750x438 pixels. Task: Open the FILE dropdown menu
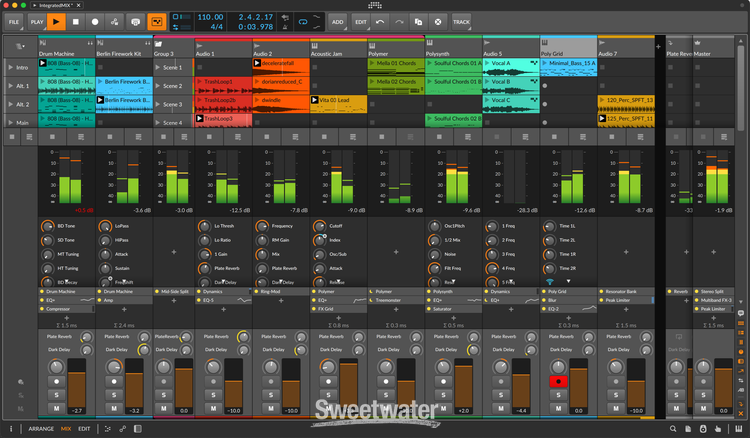click(14, 21)
